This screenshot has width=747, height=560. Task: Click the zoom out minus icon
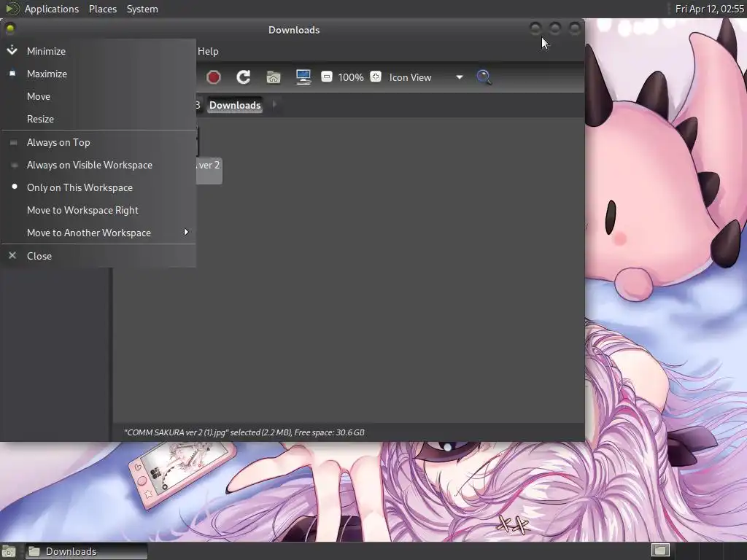point(327,77)
